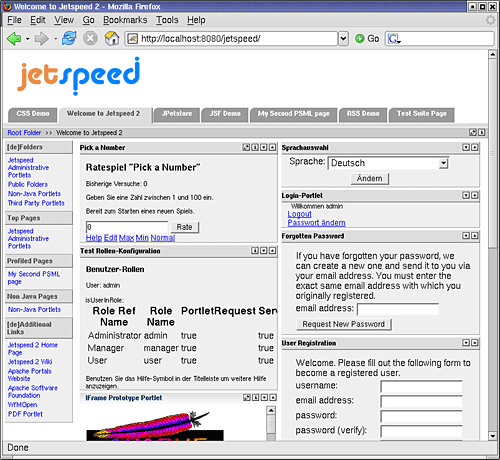Viewport: 500px width, 460px height.
Task: Click help icon on IFrame Prototype Portlet
Action: [255, 397]
